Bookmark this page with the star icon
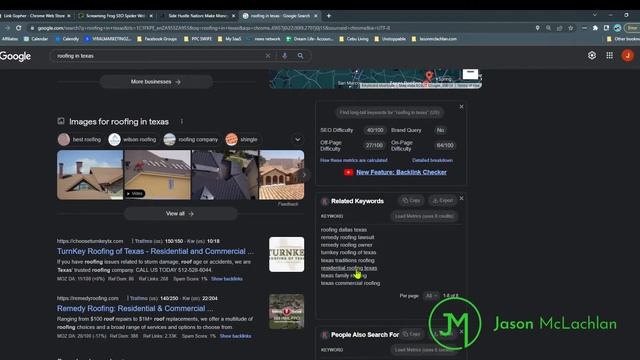 coord(571,28)
